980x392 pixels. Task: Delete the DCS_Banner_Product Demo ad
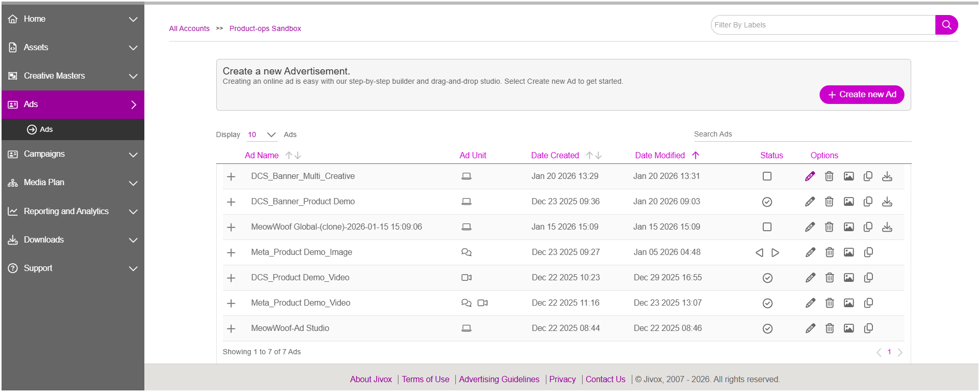(829, 202)
